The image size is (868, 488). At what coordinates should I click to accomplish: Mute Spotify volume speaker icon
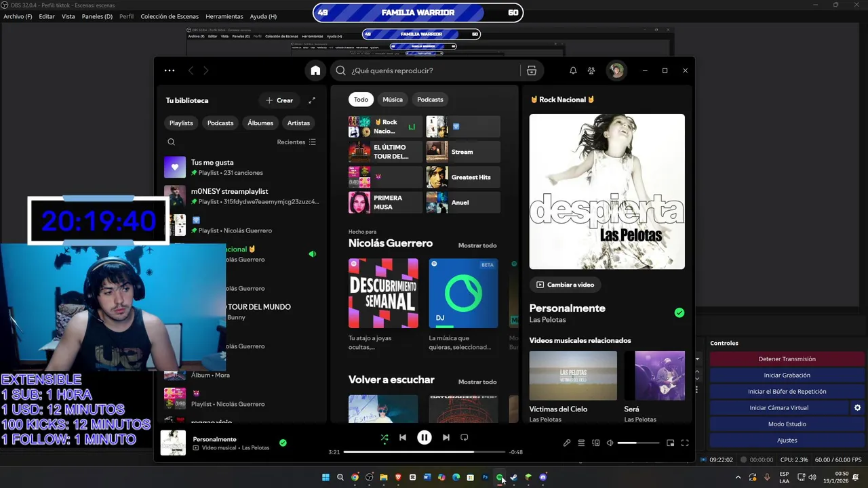(610, 443)
